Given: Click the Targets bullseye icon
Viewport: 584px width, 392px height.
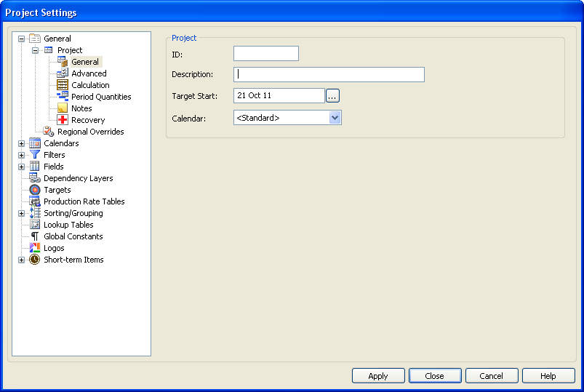Looking at the screenshot, I should click(x=35, y=190).
